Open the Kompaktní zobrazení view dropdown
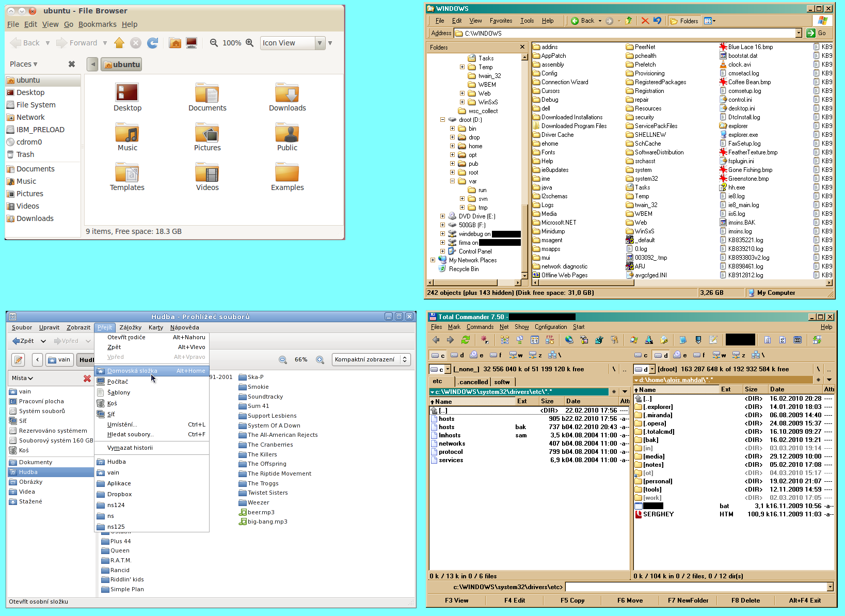 click(371, 359)
